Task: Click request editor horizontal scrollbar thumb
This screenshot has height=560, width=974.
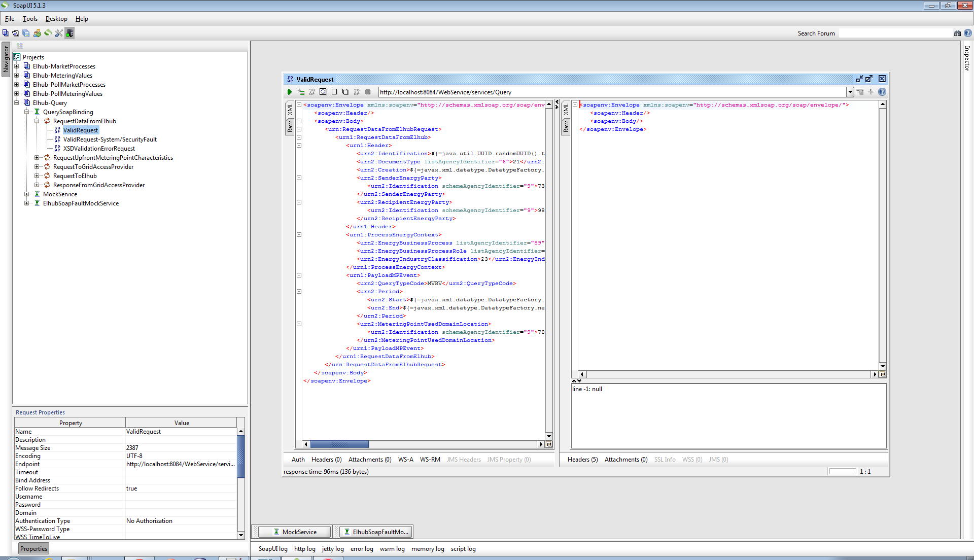Action: 339,444
